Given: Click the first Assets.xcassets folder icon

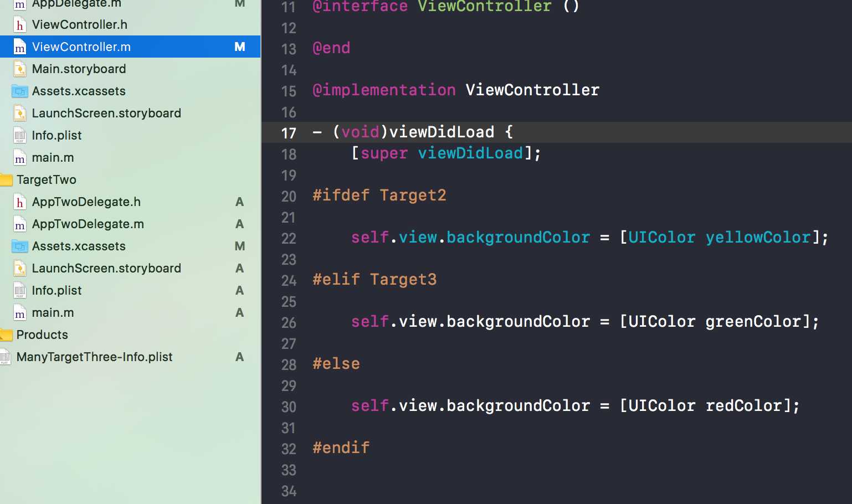Looking at the screenshot, I should point(20,91).
